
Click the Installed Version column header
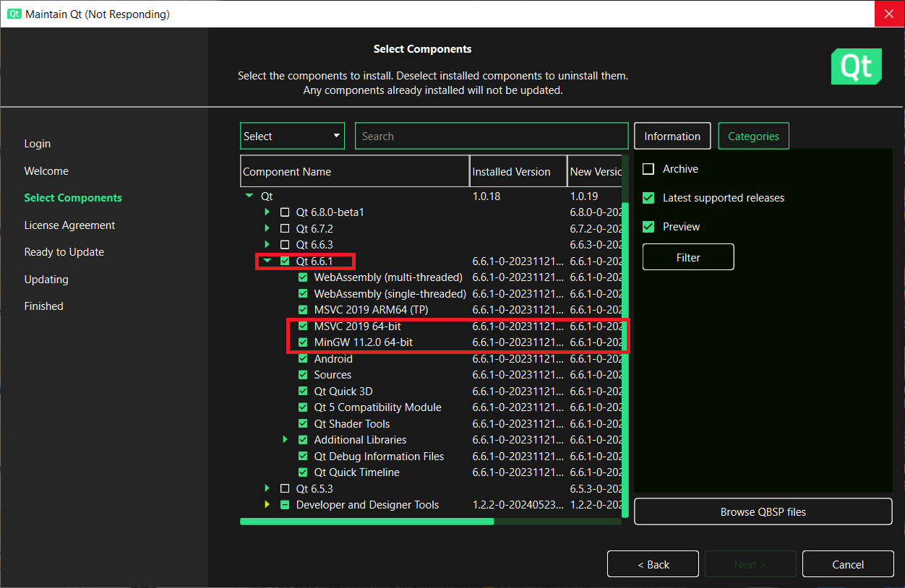[x=518, y=171]
